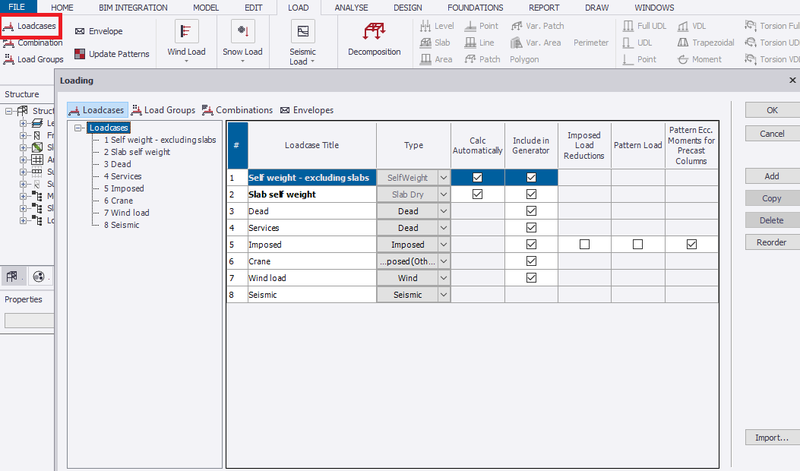Viewport: 800px width, 471px height.
Task: Select '5 Imposed' in loadcase tree
Action: pyautogui.click(x=124, y=188)
